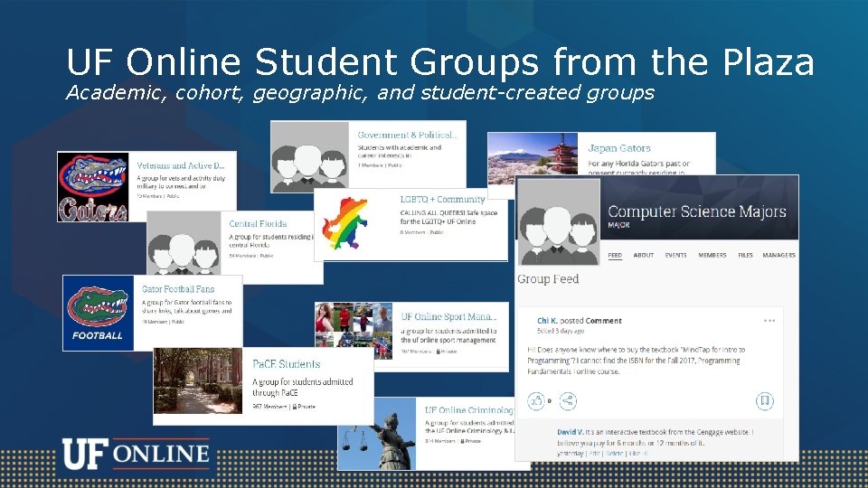Open the Government & Political... group link

[x=408, y=135]
